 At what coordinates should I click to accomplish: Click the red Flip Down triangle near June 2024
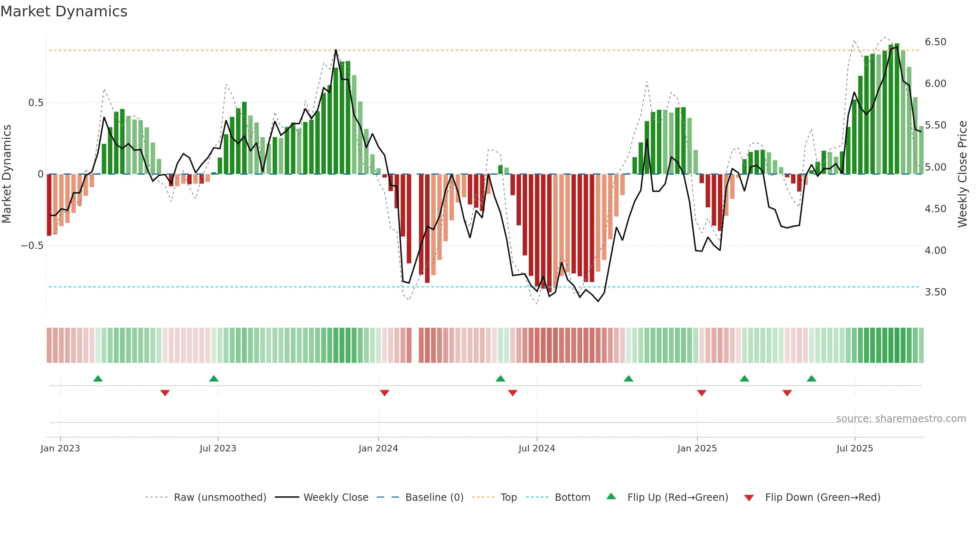coord(513,393)
